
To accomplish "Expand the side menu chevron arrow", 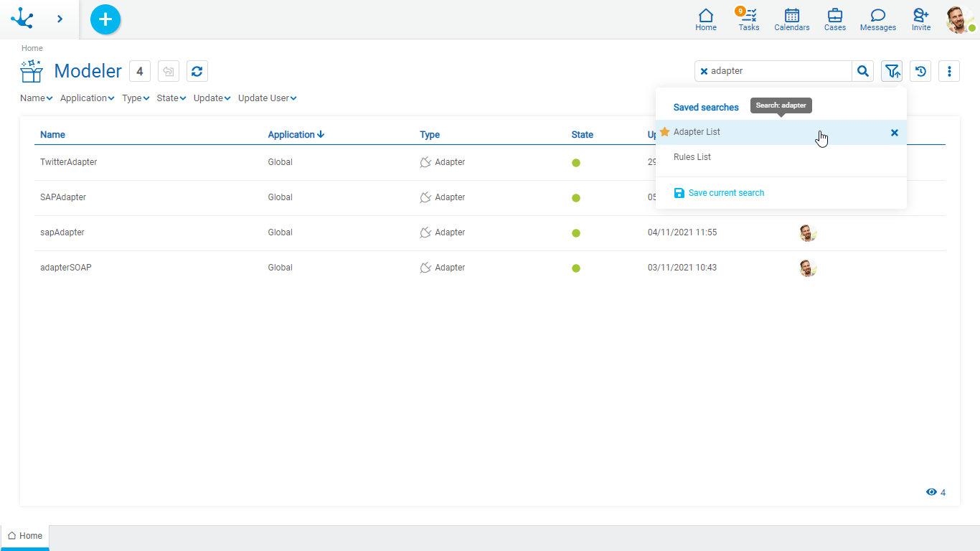I will (x=60, y=19).
